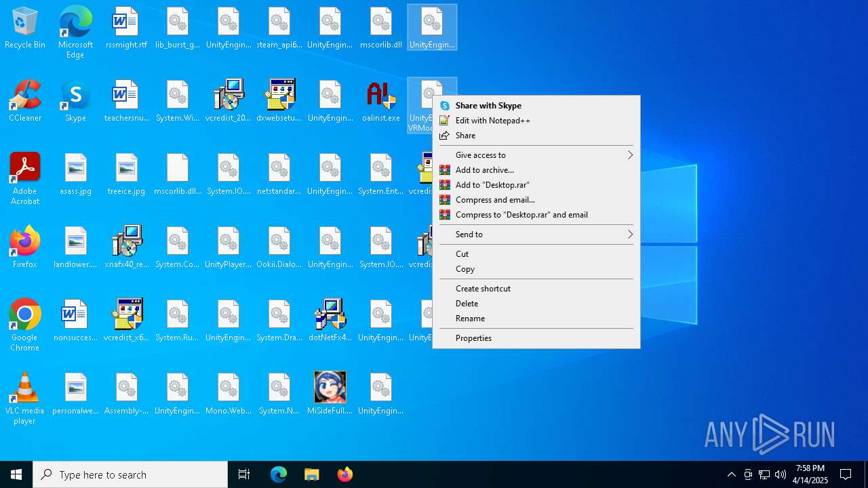Click the Show desktop strip at taskbar end
The width and height of the screenshot is (868, 488).
coord(866,474)
